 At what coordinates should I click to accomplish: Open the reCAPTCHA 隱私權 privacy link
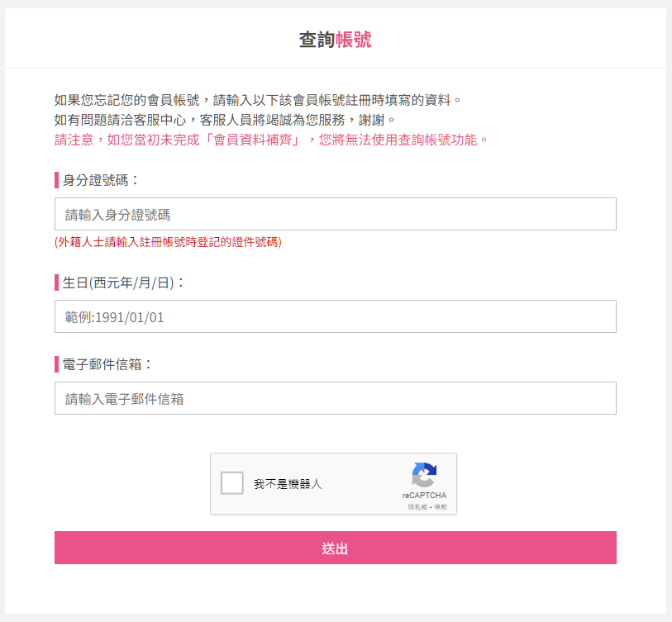[x=417, y=506]
